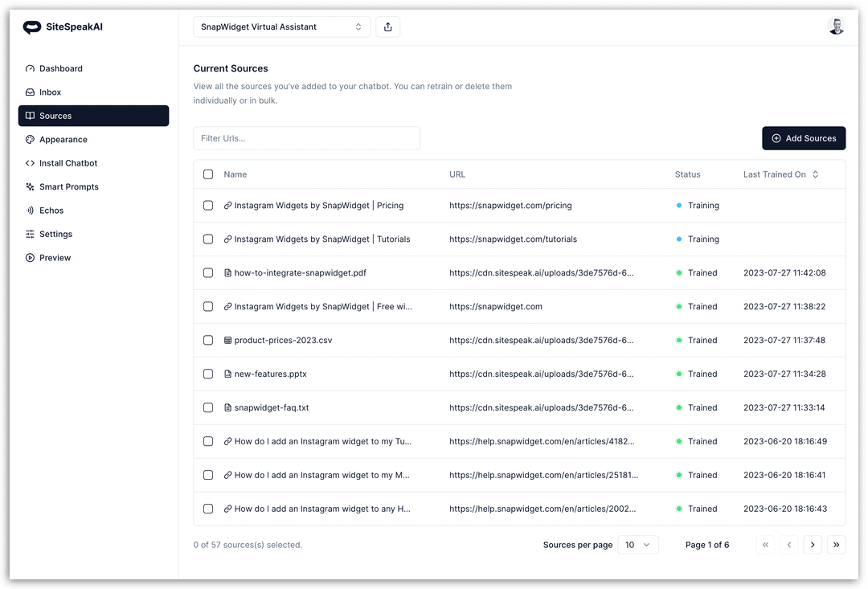Screen dimensions: 868x589
Task: Click the file icon for new-features.pptx
Action: pos(227,374)
